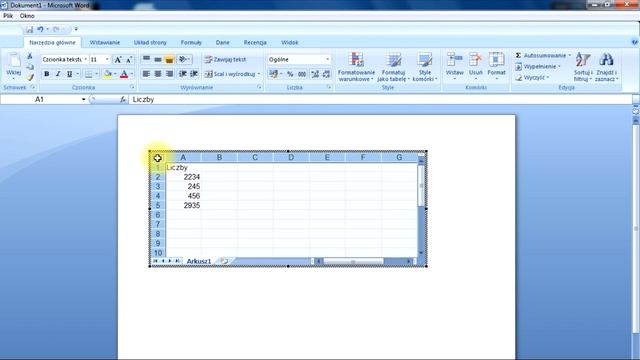The image size is (640, 360).
Task: Click the Copy icon in Schowek group
Action: (x=29, y=67)
